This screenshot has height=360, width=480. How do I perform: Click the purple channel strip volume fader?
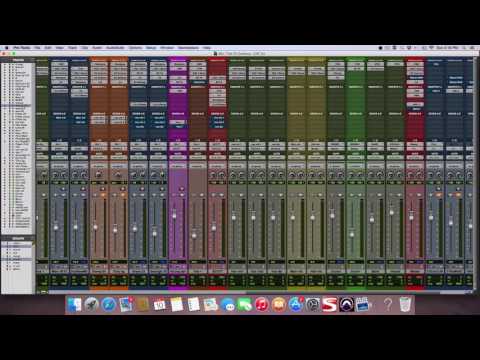pyautogui.click(x=174, y=215)
